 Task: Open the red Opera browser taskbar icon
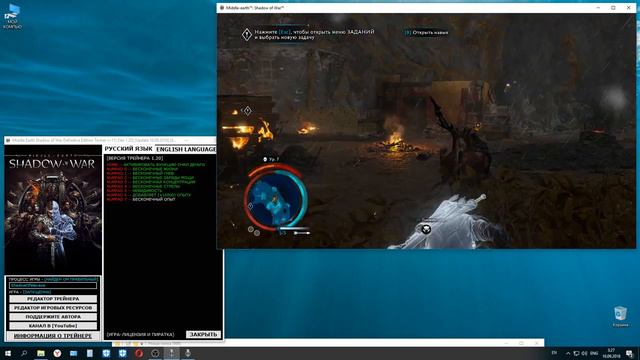pos(139,353)
